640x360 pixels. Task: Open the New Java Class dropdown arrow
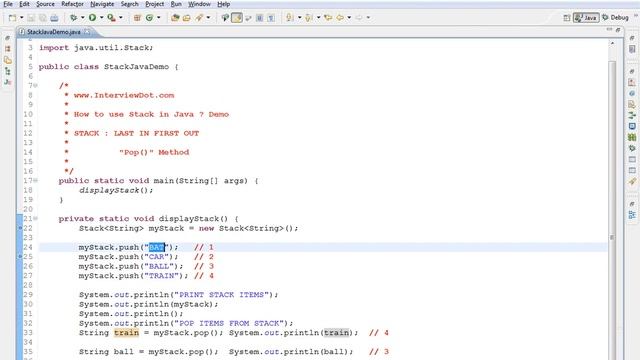tap(159, 18)
